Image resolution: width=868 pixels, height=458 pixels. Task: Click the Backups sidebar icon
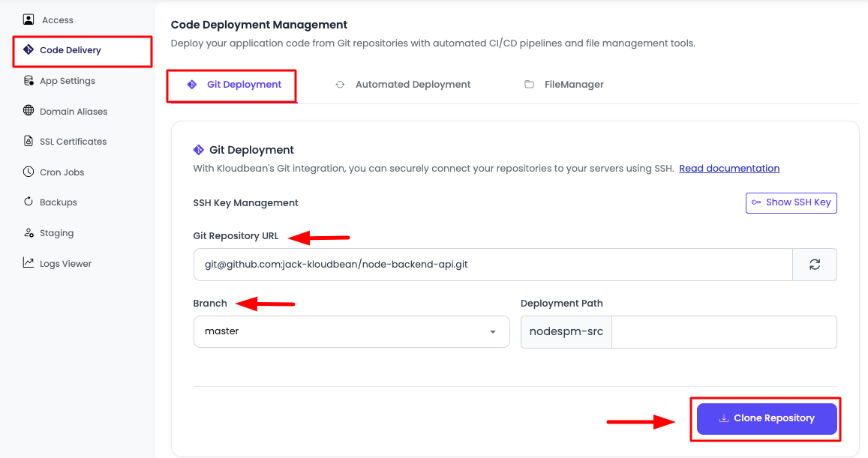tap(27, 202)
